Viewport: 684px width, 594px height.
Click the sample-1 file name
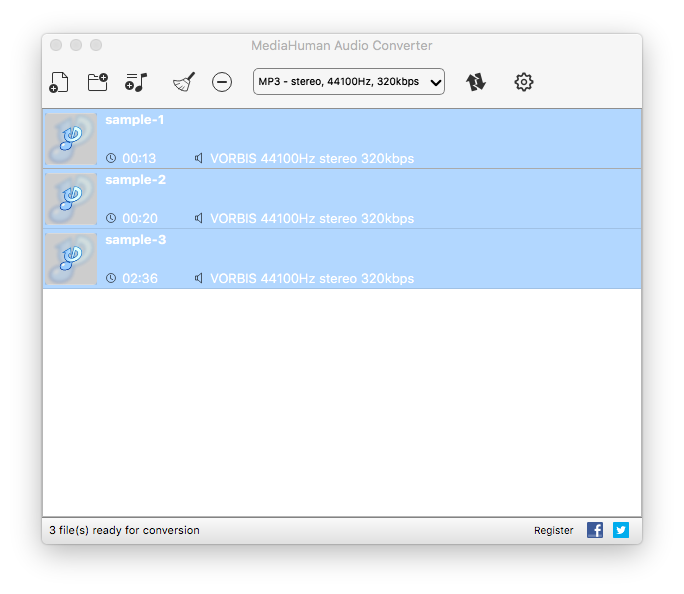[134, 119]
